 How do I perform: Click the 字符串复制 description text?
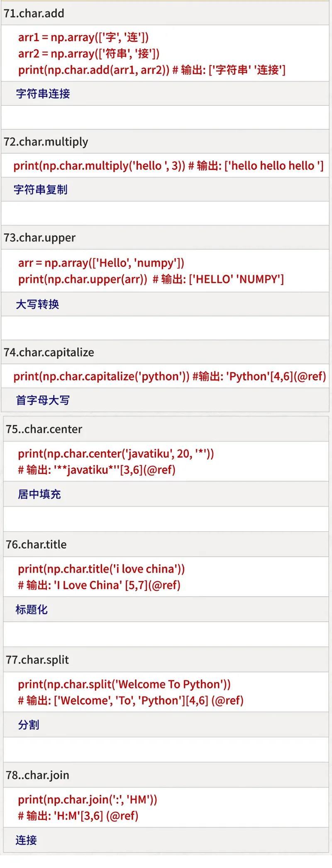tap(40, 190)
